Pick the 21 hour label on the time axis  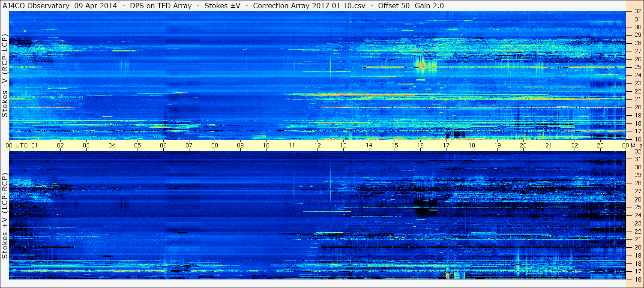coord(549,145)
